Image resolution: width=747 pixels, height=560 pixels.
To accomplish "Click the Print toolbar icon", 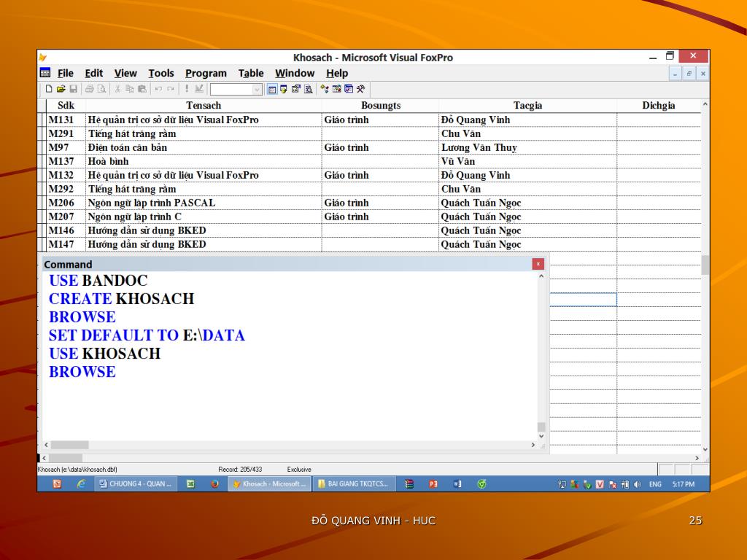I will click(90, 89).
